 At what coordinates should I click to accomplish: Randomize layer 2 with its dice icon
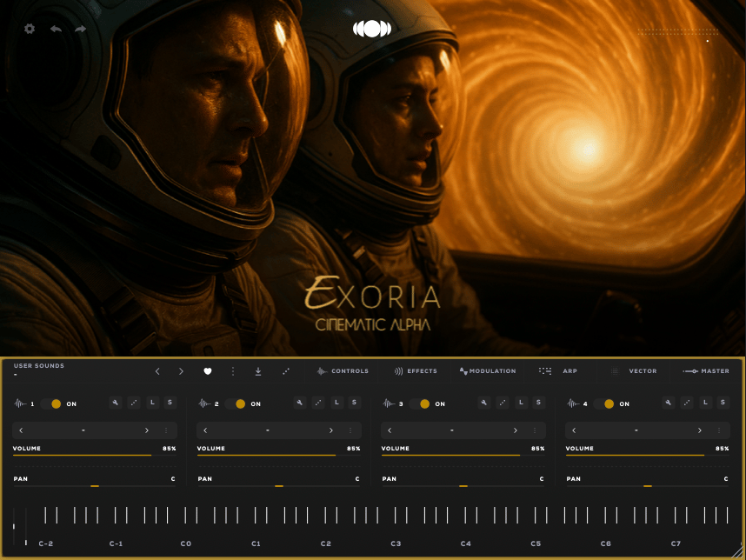coord(318,403)
